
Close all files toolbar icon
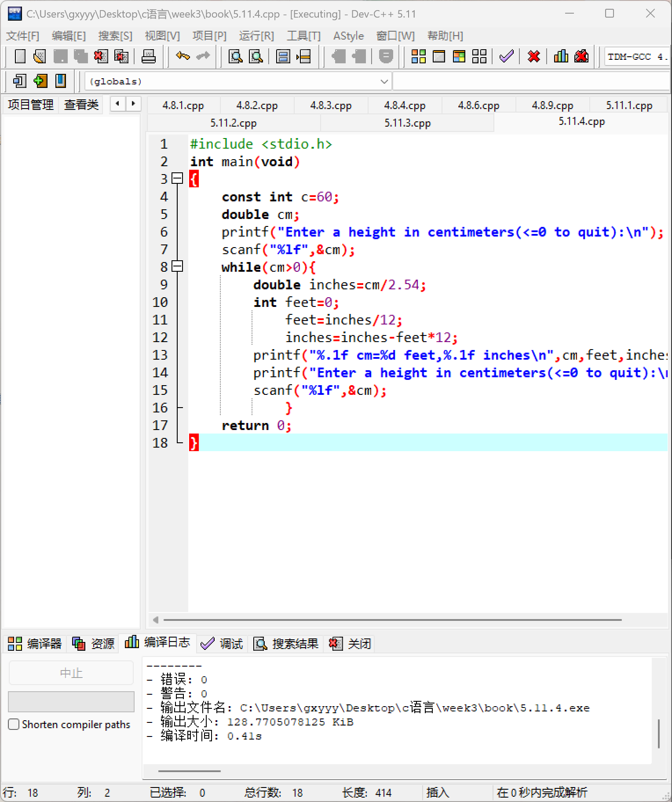click(x=121, y=56)
